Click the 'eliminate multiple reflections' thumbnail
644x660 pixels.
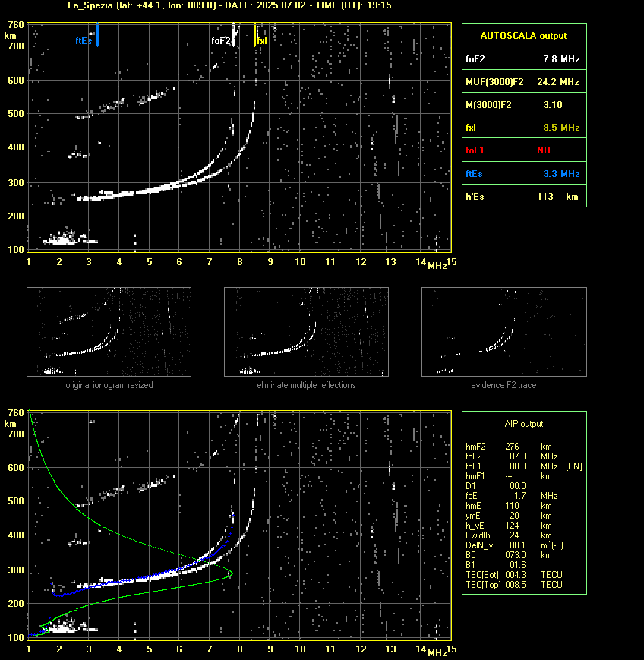click(306, 332)
